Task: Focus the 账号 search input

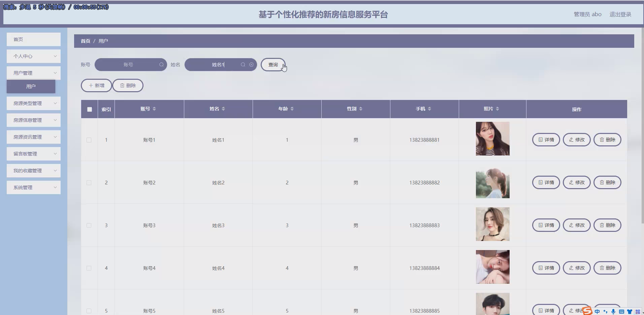Action: coord(131,65)
